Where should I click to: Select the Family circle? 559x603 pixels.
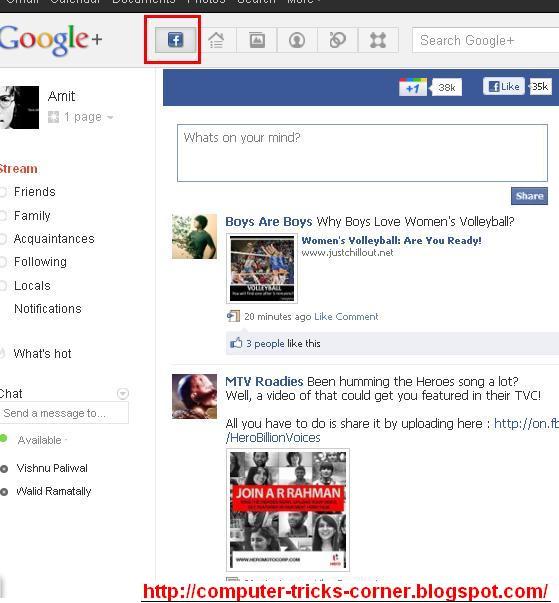pyautogui.click(x=32, y=215)
